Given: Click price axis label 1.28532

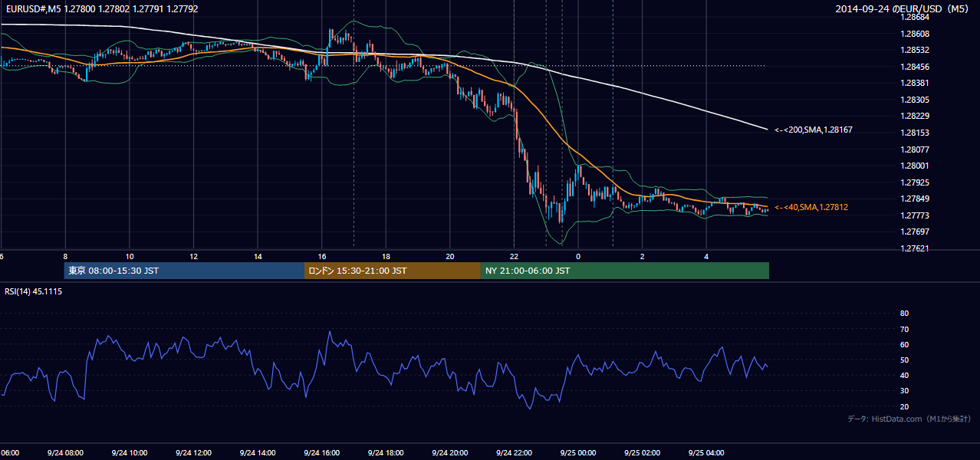Looking at the screenshot, I should [x=915, y=50].
